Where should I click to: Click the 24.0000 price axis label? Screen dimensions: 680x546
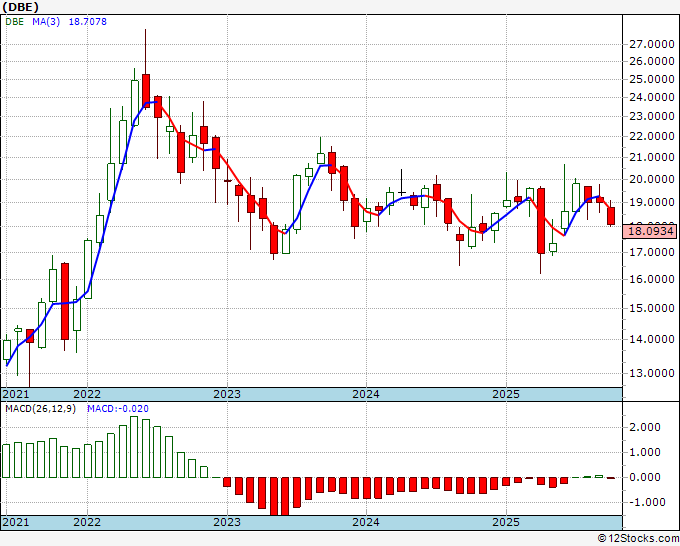click(651, 98)
